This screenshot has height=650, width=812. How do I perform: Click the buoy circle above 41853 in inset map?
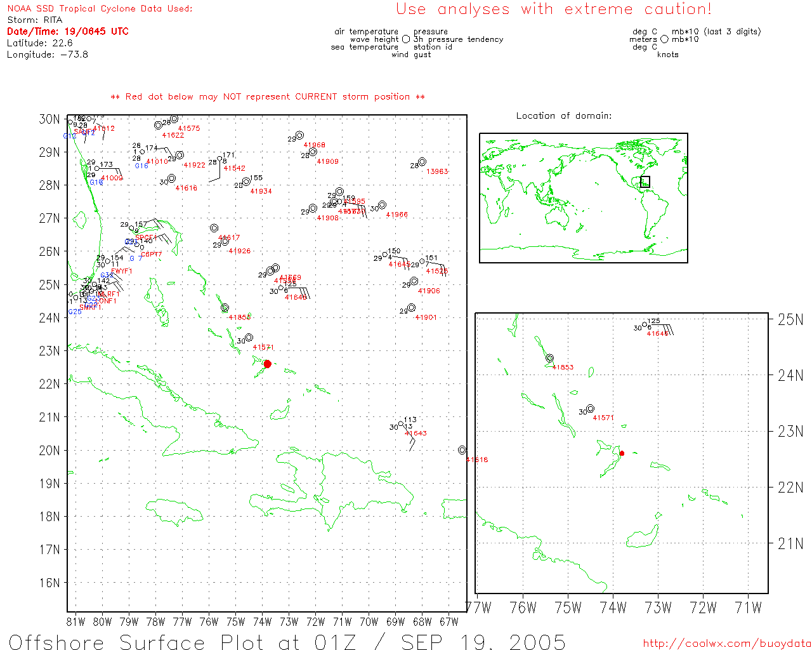pyautogui.click(x=549, y=359)
